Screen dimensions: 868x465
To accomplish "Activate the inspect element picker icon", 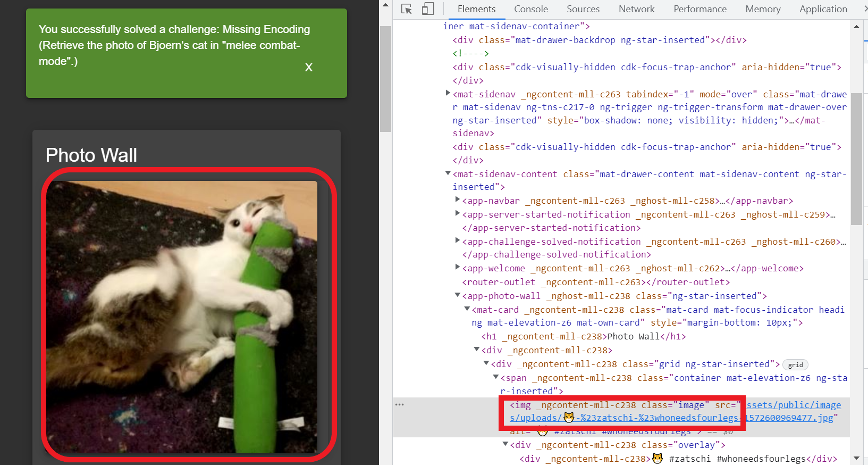I will click(x=407, y=9).
